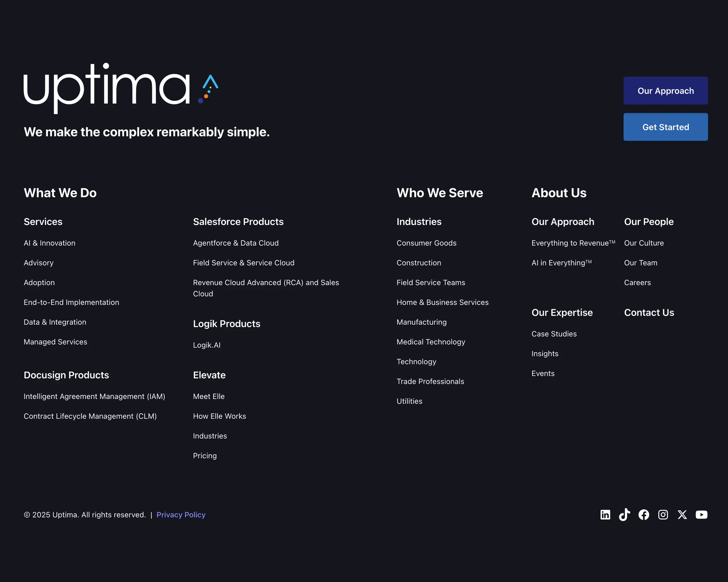Open the X (Twitter) social icon
Screen dimensions: 728x582
tap(682, 515)
